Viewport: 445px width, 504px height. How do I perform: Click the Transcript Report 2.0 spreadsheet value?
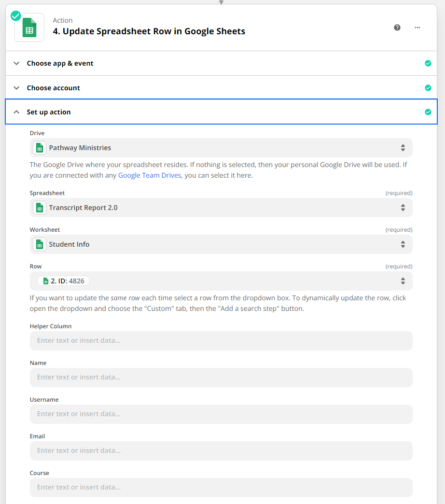click(83, 208)
